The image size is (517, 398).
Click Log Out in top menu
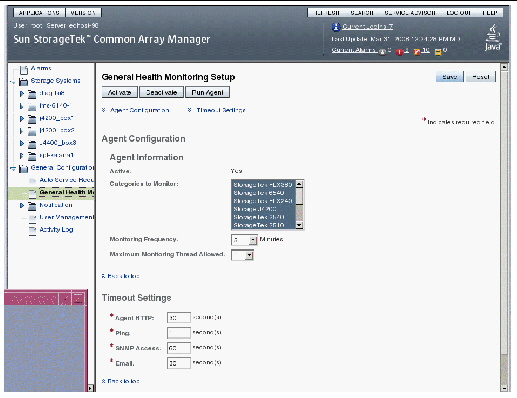click(x=459, y=13)
